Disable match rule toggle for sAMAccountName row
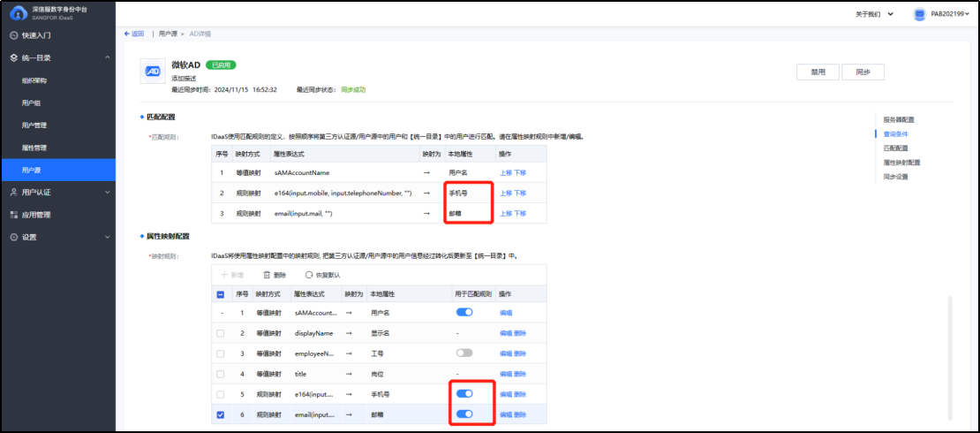 coord(464,312)
